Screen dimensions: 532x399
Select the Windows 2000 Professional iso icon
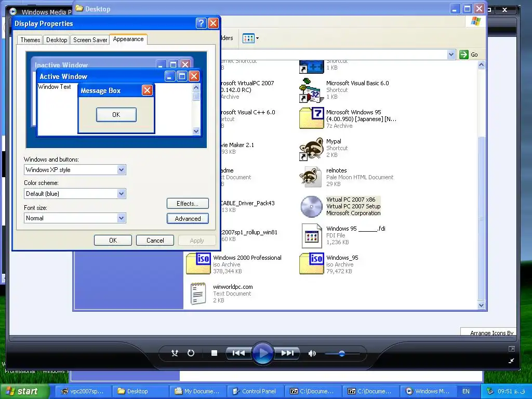[x=198, y=263]
